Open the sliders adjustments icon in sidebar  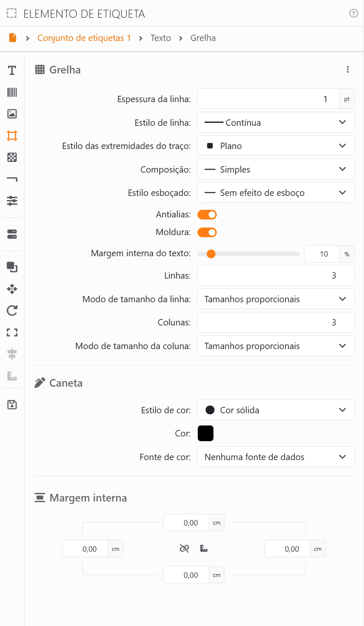tap(12, 201)
